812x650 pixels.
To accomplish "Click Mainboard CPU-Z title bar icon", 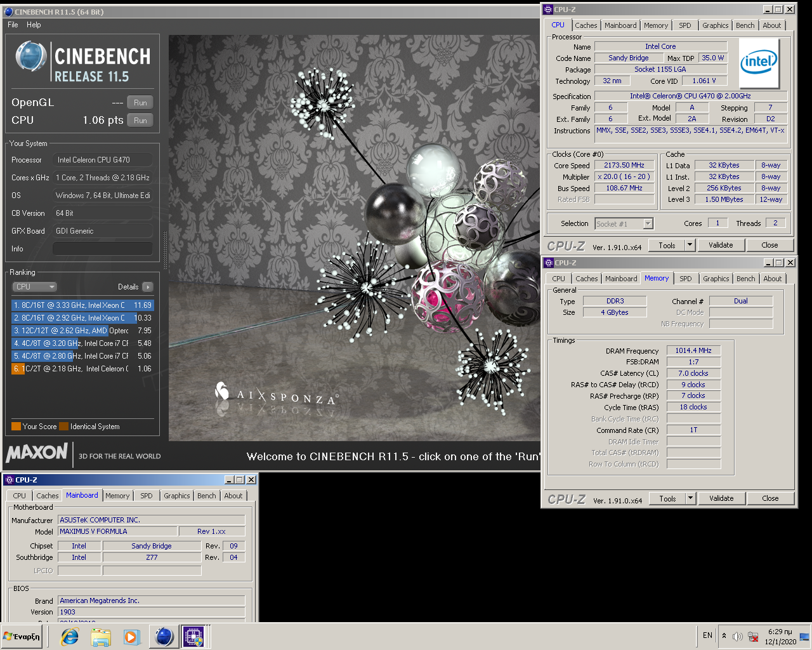I will click(x=9, y=480).
